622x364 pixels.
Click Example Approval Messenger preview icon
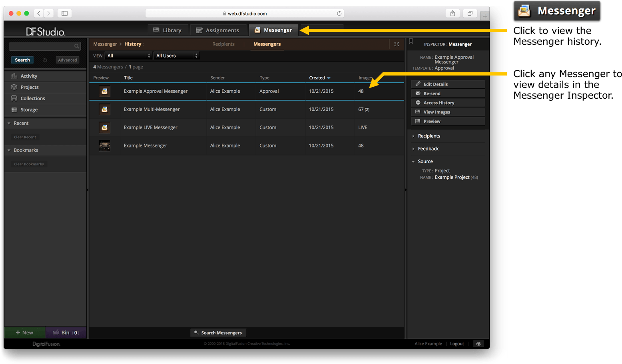pyautogui.click(x=104, y=91)
